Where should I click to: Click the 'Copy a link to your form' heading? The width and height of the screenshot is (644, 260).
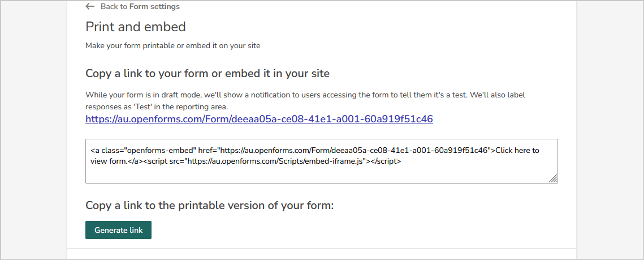point(208,74)
